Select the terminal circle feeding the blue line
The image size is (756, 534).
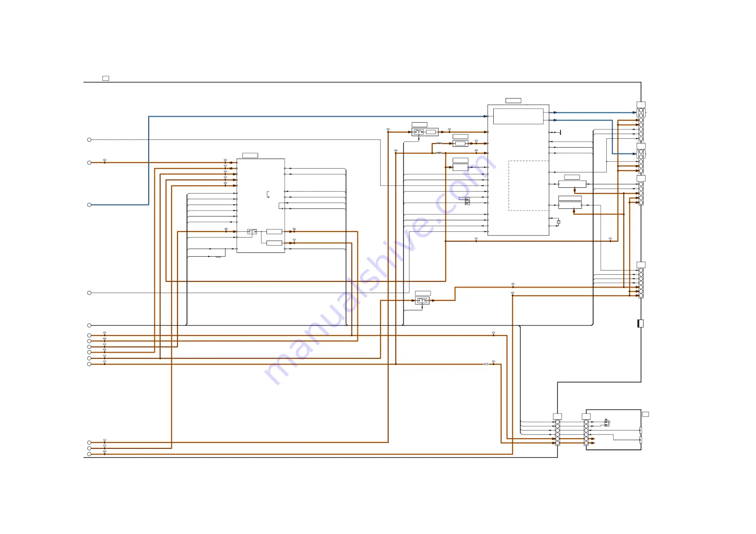(89, 205)
